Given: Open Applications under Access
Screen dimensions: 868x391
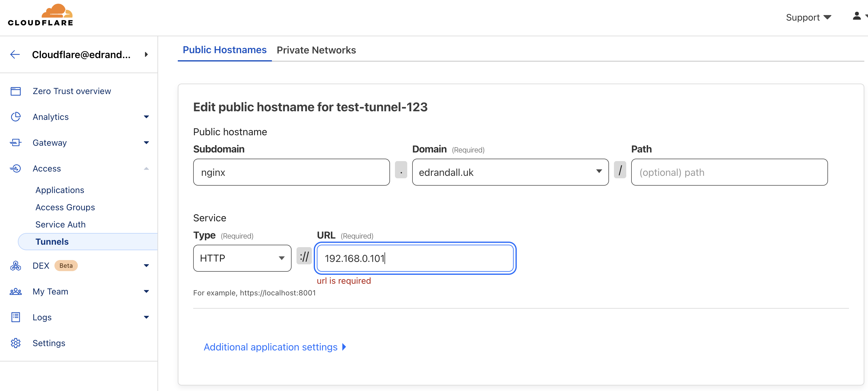Looking at the screenshot, I should point(60,190).
